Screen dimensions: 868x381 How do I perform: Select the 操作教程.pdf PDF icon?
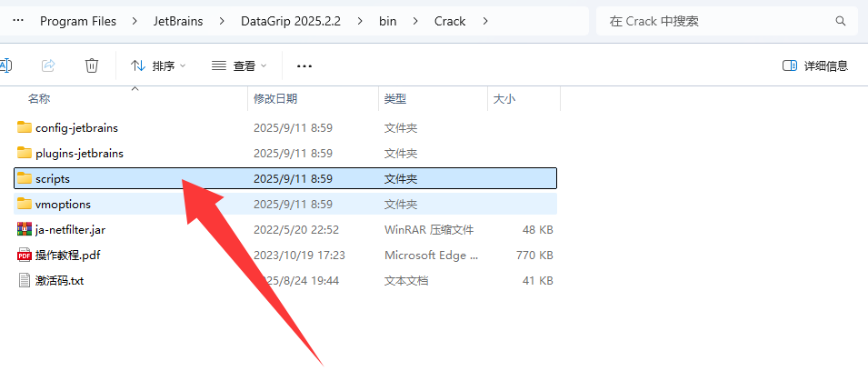click(24, 255)
